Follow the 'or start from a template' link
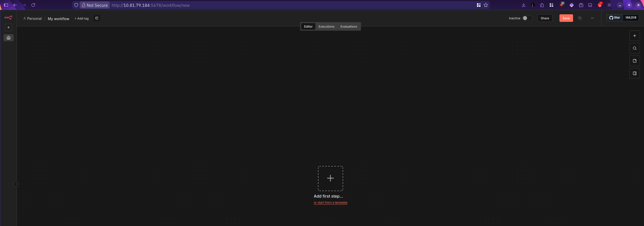The image size is (644, 226). click(330, 202)
